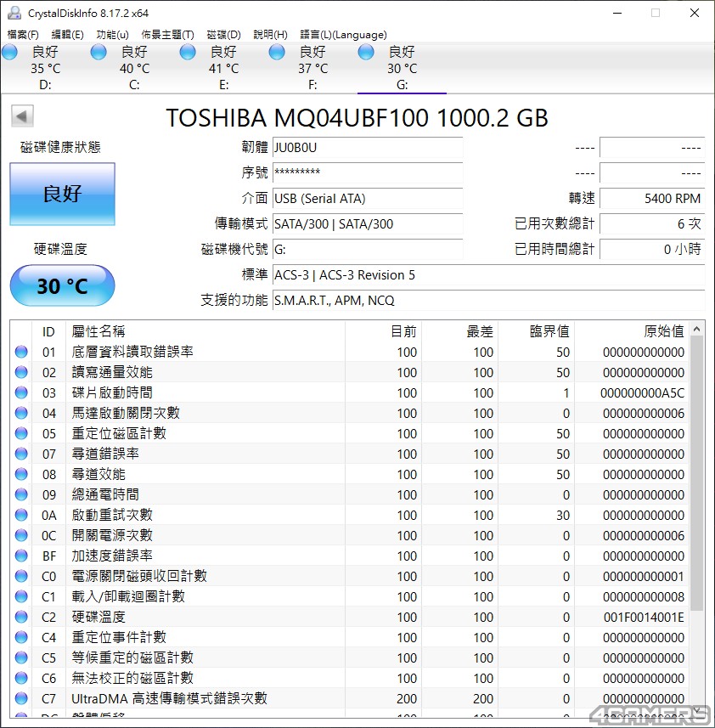The image size is (715, 728).
Task: Click status orb for attribute C4
Action: pyautogui.click(x=21, y=638)
